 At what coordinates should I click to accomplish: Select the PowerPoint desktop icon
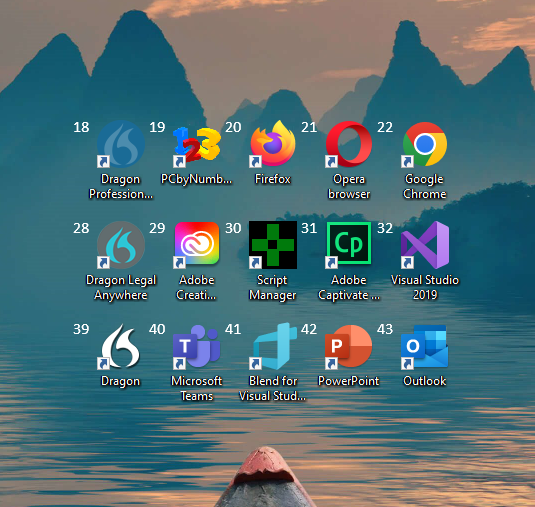349,346
